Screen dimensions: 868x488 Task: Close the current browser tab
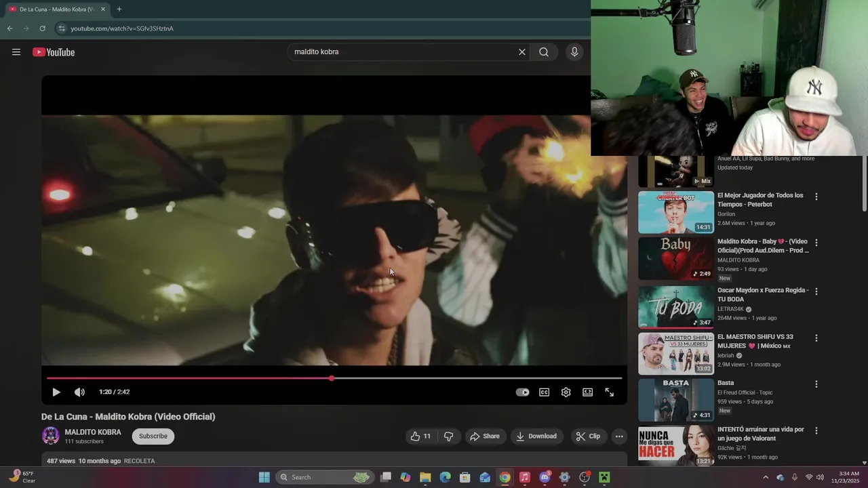102,9
